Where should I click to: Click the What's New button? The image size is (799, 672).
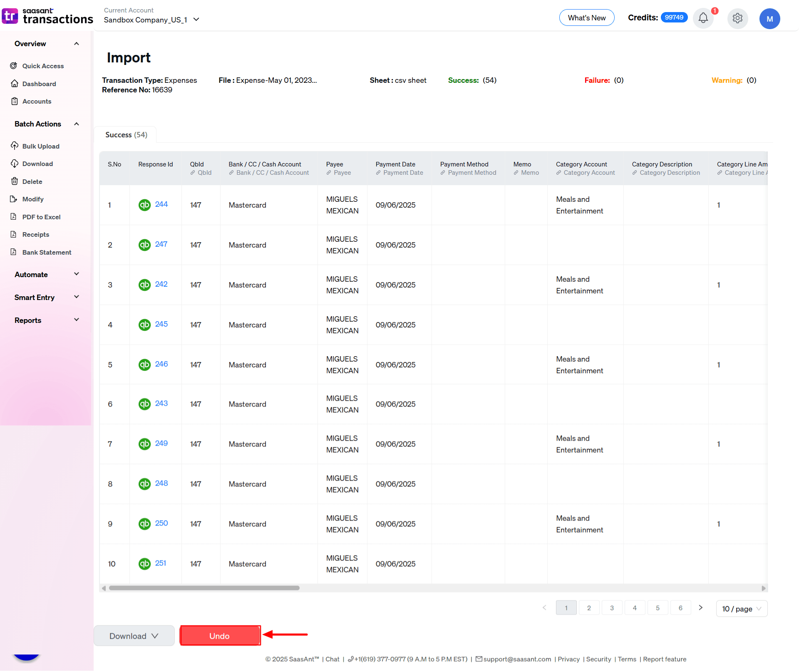(x=587, y=17)
